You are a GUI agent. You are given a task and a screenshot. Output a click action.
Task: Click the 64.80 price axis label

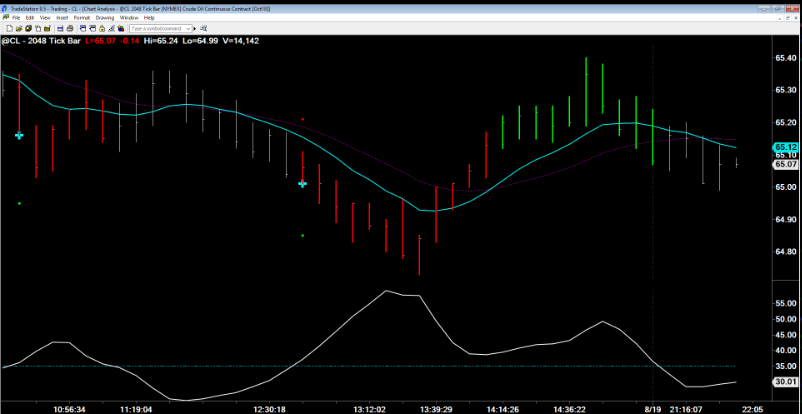pyautogui.click(x=786, y=252)
